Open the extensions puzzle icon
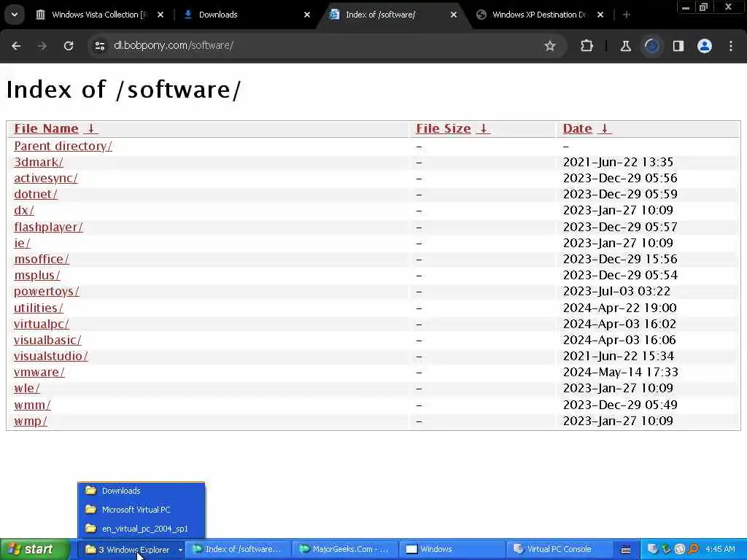Screen dimensions: 747x560 pyautogui.click(x=587, y=46)
